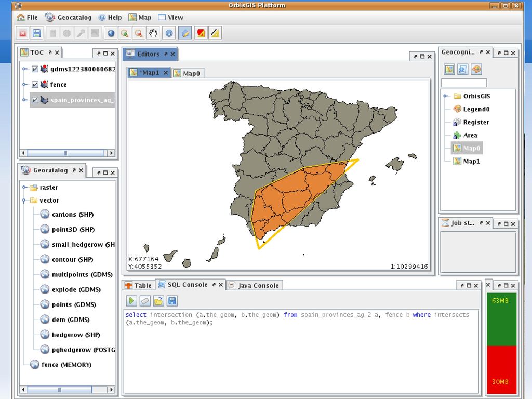Clear the SQL console with eraser icon
The width and height of the screenshot is (532, 399).
tap(145, 301)
